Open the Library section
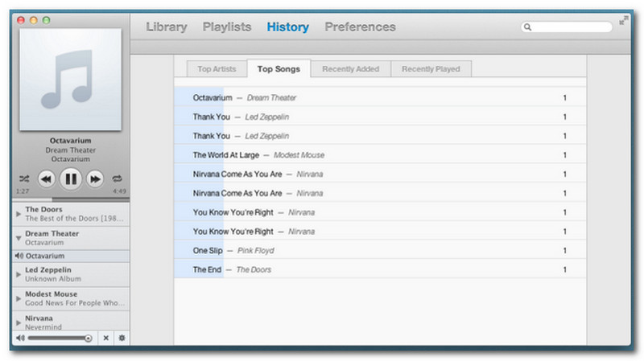This screenshot has width=644, height=361. tap(167, 27)
